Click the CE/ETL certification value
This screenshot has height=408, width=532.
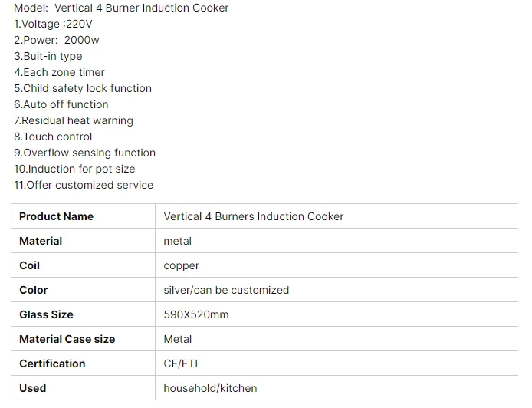pyautogui.click(x=182, y=364)
